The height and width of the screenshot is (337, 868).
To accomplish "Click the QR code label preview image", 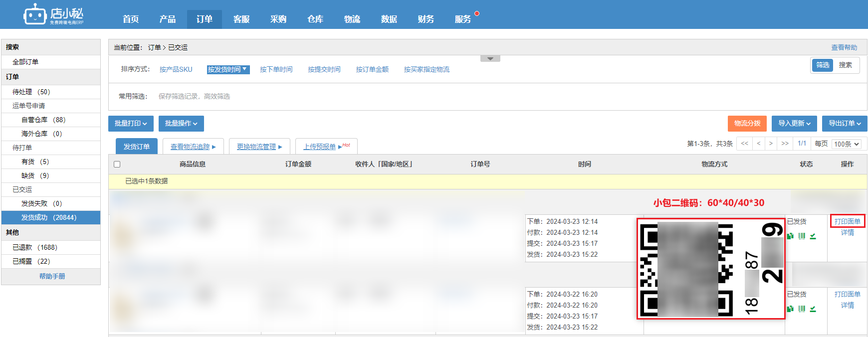I will (711, 269).
